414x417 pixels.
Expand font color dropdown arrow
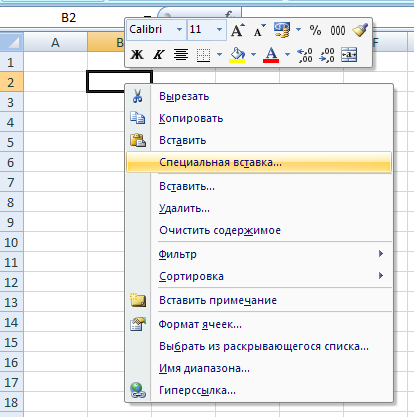pyautogui.click(x=287, y=54)
